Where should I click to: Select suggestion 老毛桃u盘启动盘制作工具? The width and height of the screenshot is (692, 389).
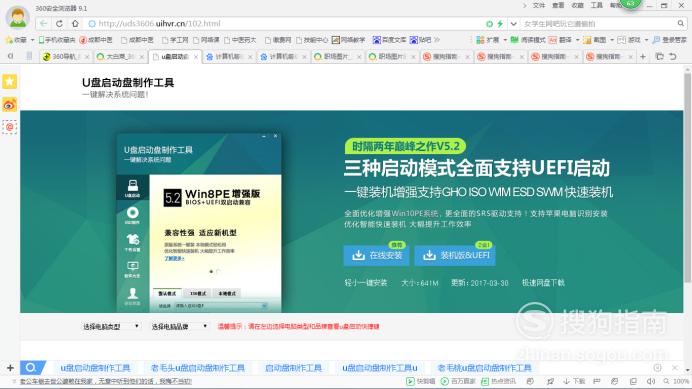tap(485, 368)
